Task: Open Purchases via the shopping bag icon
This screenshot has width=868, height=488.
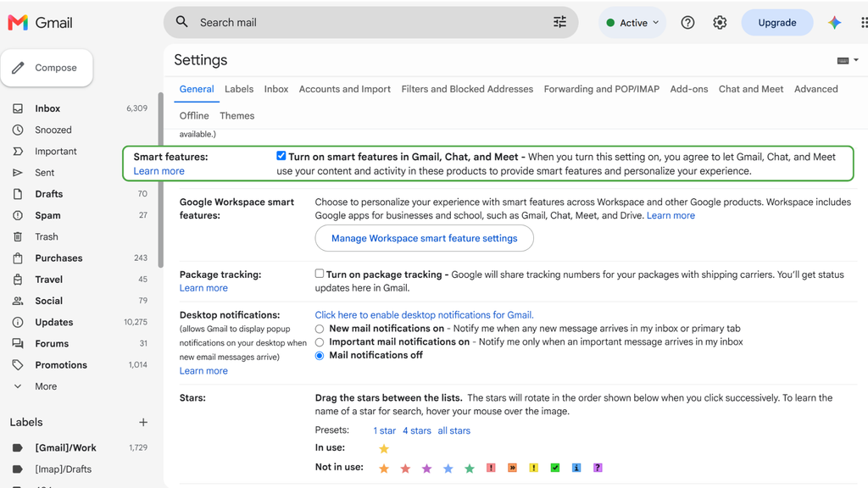Action: (x=18, y=258)
